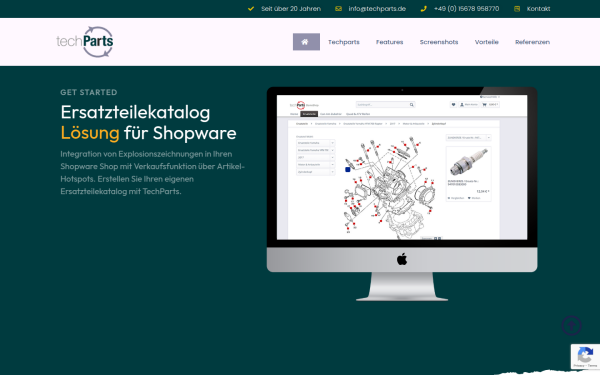The image size is (600, 375).
Task: Click the Apple logo on the iMac
Action: tap(402, 259)
